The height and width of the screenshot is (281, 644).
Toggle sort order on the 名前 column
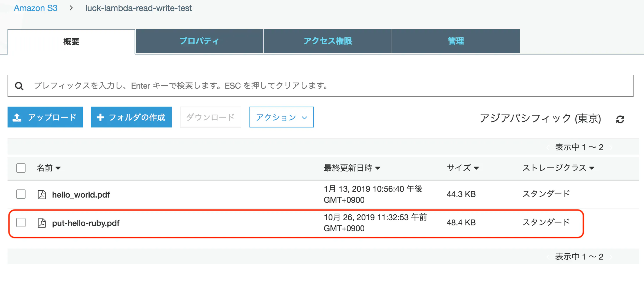point(49,168)
